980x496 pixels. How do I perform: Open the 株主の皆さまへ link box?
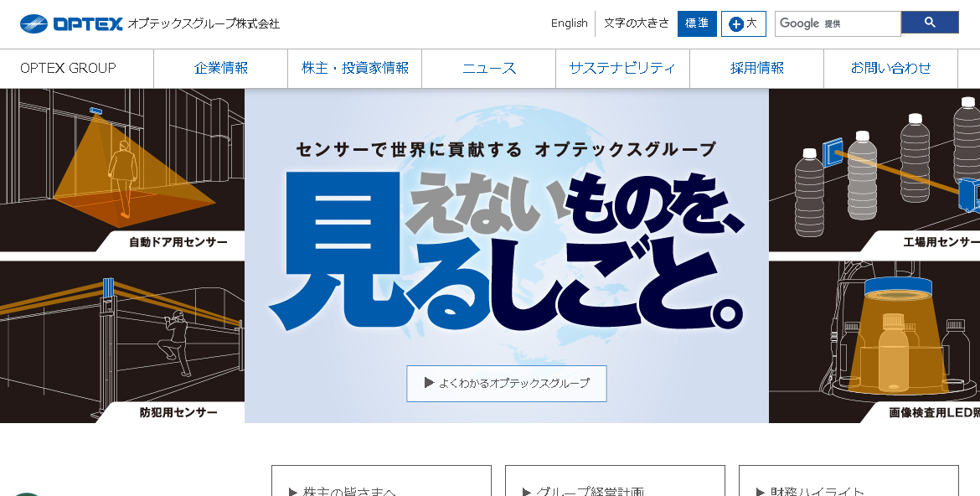(x=381, y=486)
